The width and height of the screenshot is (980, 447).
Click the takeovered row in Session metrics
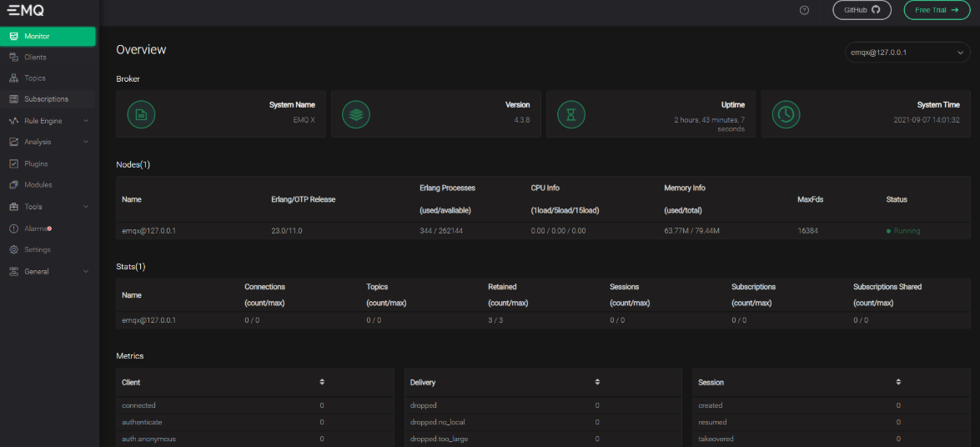point(832,439)
